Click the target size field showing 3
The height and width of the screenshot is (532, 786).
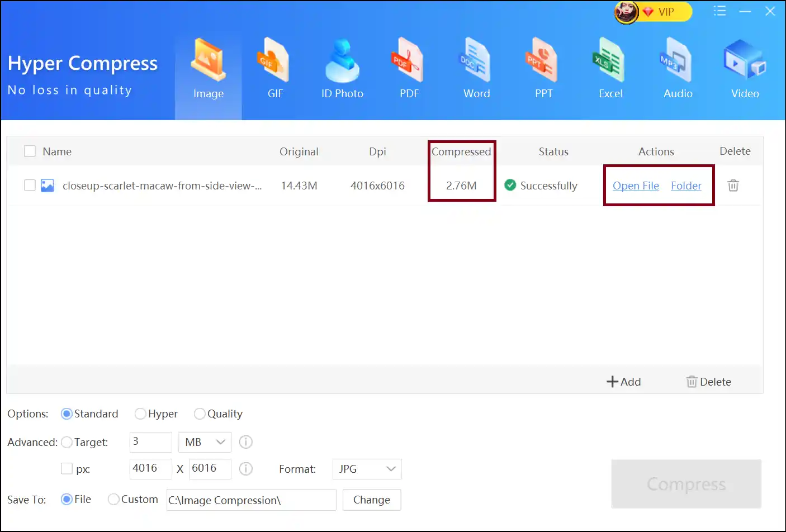[x=151, y=442]
